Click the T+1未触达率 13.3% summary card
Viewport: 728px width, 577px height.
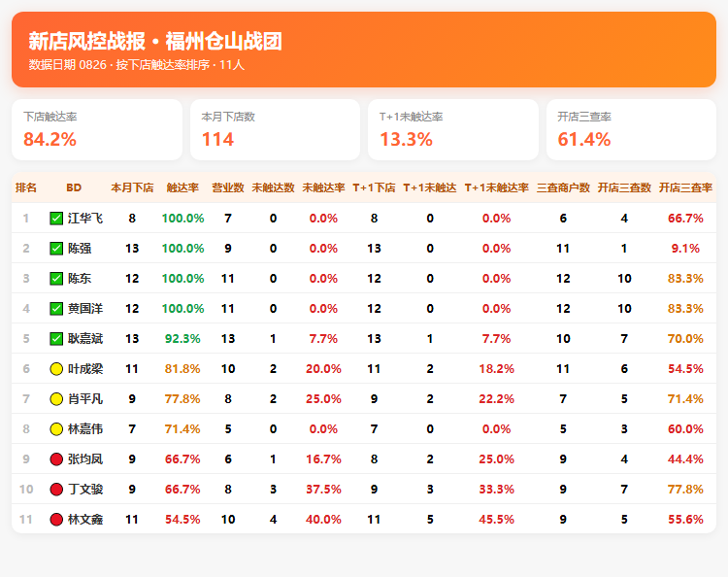click(x=453, y=129)
